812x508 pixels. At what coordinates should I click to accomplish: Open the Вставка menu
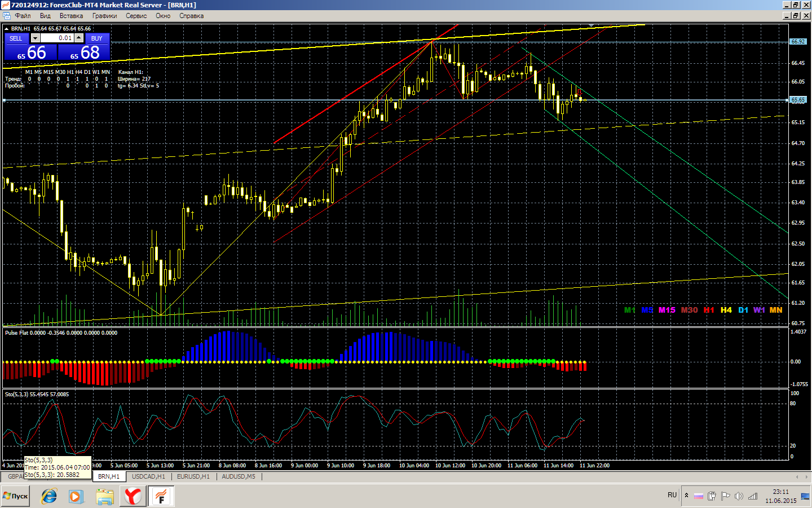click(x=71, y=16)
